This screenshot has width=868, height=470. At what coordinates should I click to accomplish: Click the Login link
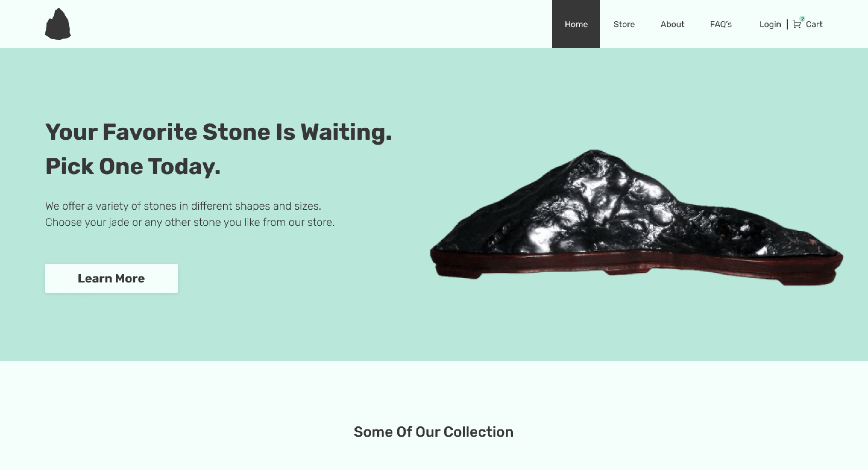[x=770, y=24]
